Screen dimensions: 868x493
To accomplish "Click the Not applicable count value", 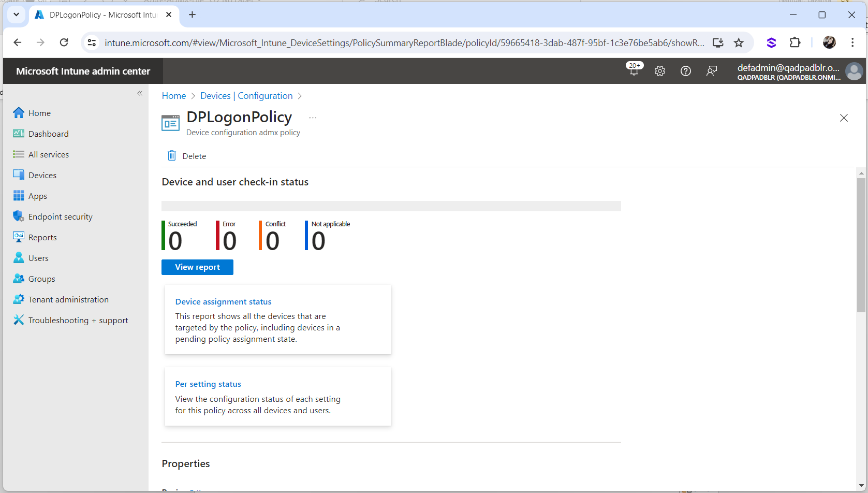I will [x=318, y=241].
